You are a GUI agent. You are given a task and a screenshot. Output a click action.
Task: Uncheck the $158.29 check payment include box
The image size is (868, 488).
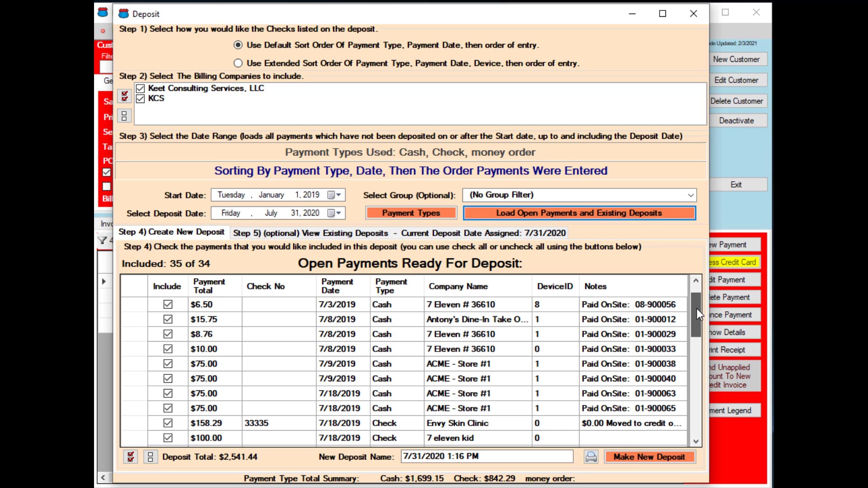(x=168, y=423)
